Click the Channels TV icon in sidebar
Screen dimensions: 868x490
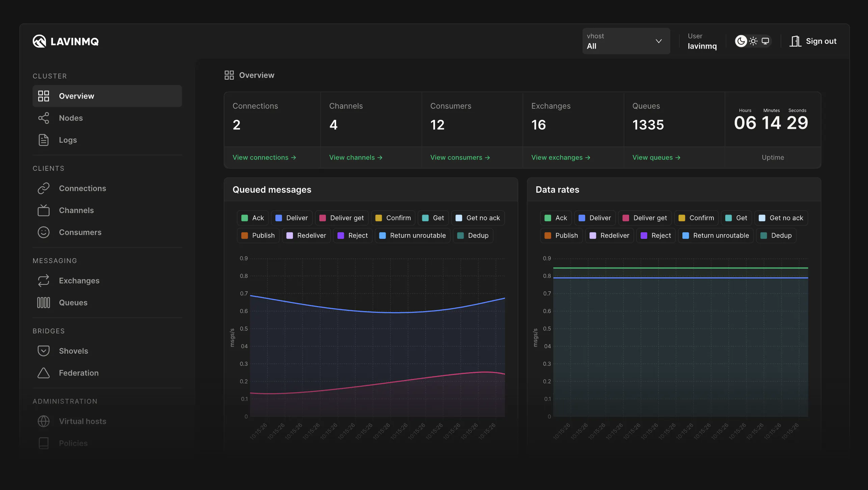click(x=44, y=210)
